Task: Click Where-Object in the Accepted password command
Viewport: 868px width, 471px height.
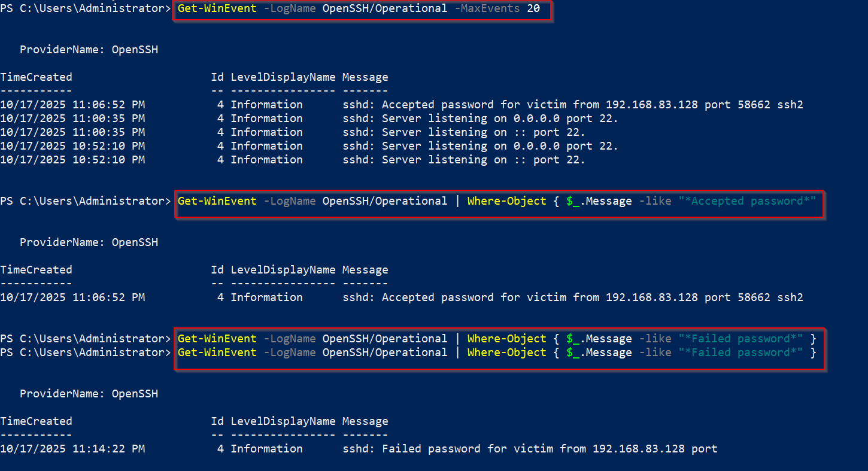Action: coord(507,201)
